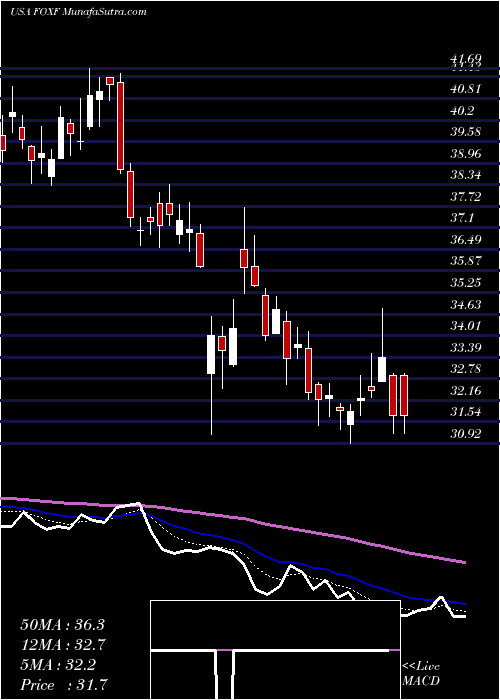
Task: Pick the 32.16 price level label
Action: [466, 391]
